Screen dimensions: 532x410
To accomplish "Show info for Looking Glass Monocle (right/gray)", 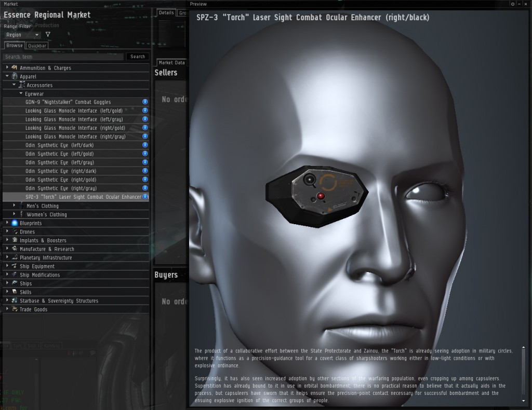I will point(145,136).
